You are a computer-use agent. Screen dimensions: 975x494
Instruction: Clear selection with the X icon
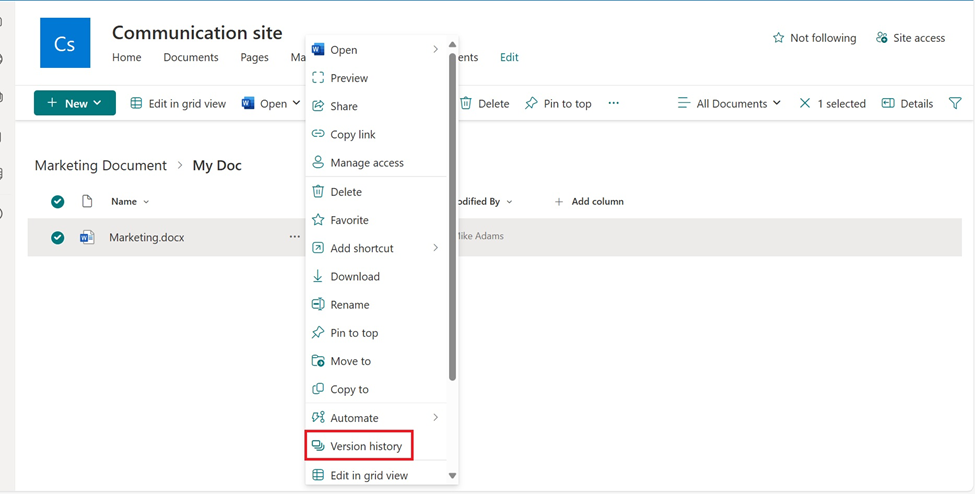click(x=805, y=103)
